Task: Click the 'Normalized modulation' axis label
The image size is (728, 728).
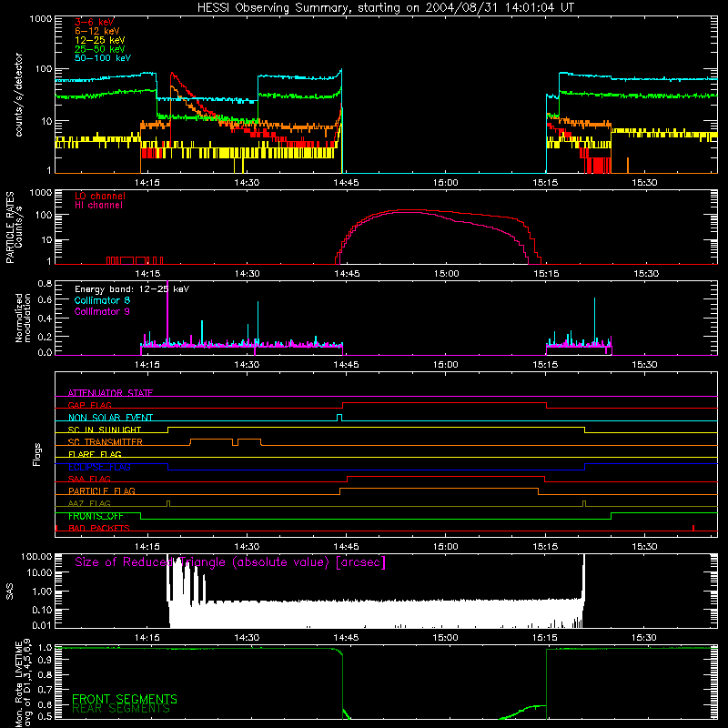Action: coord(23,318)
